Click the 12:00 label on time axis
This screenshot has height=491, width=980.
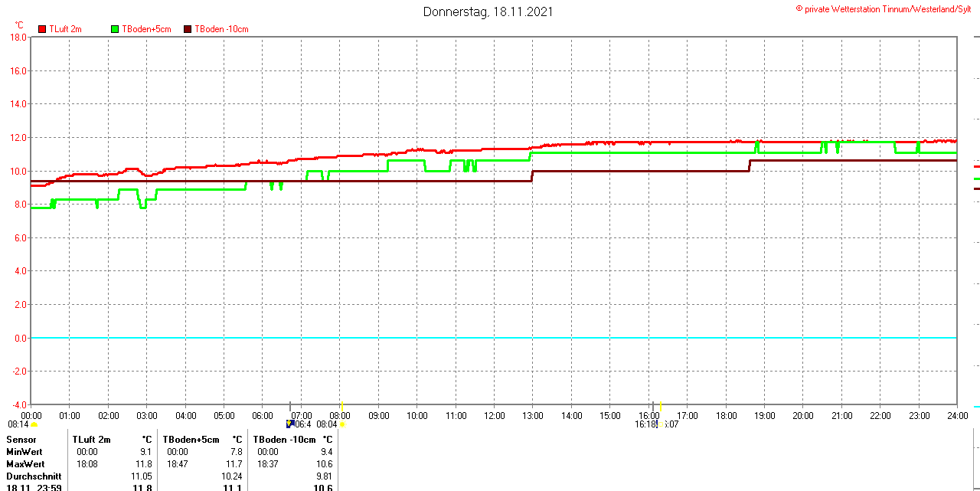coord(494,416)
